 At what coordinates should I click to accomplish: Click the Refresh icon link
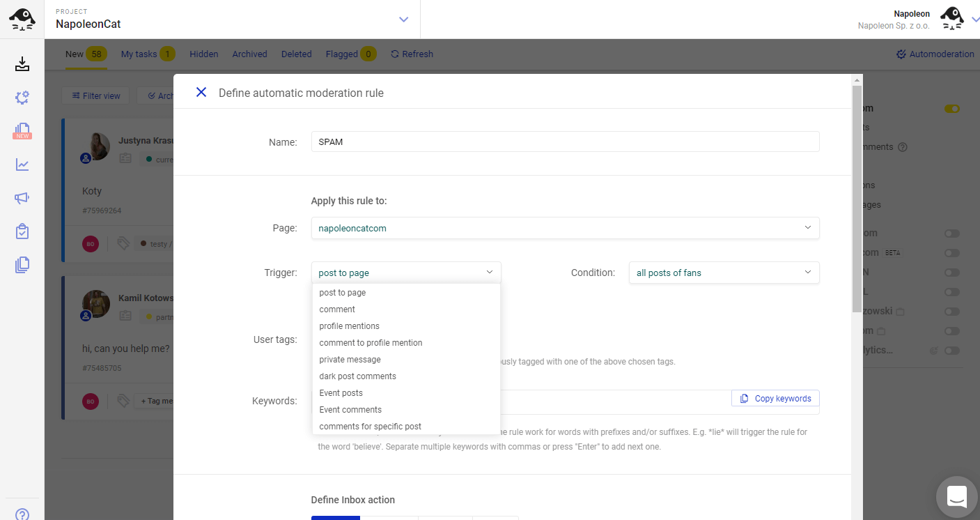412,54
